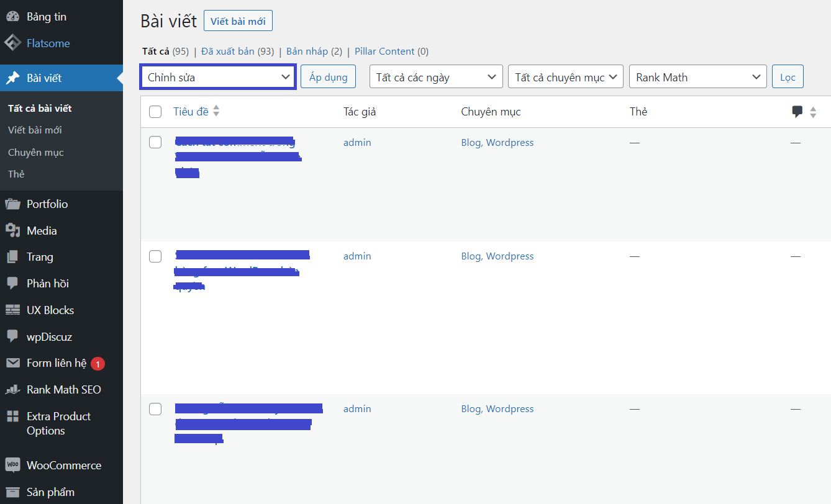Open the Tất cả chuyên mục dropdown

point(566,77)
